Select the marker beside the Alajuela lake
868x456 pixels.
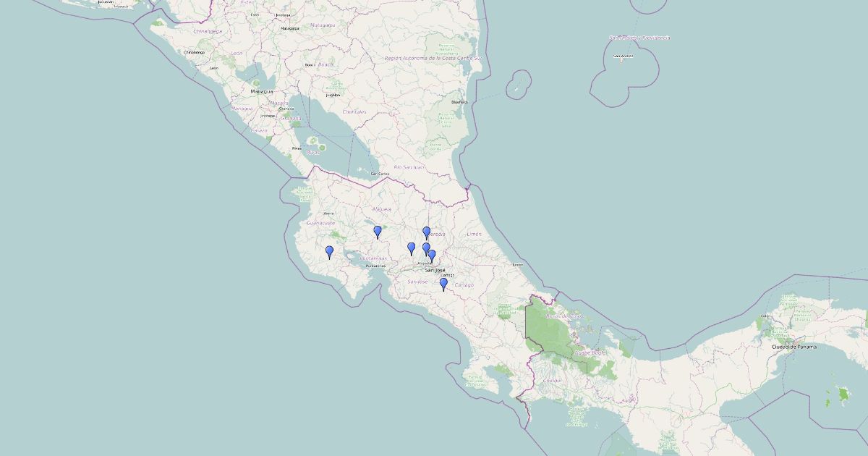(378, 232)
